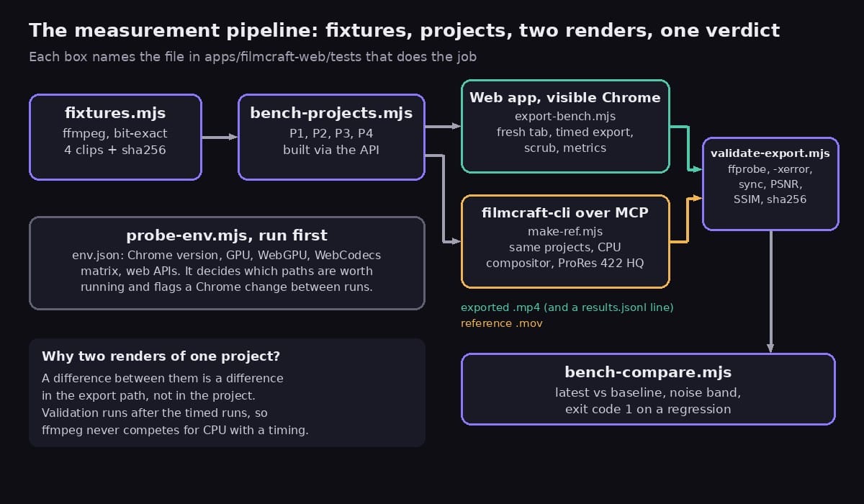
Task: Select the bench-projects.mjs heading
Action: coord(331,113)
